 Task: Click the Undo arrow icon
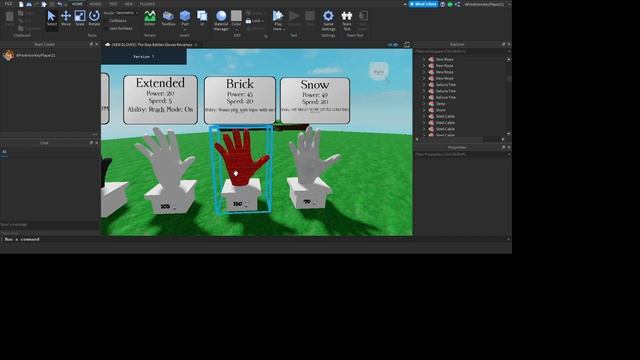[60, 4]
